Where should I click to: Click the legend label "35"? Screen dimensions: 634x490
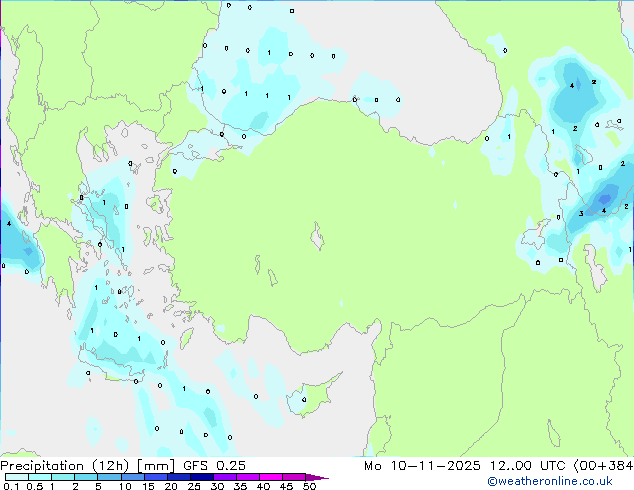240,486
